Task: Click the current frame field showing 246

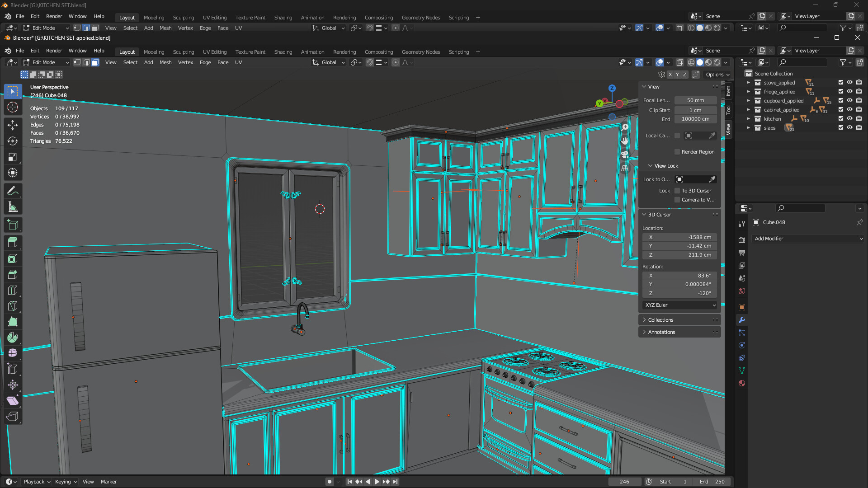Action: point(625,482)
